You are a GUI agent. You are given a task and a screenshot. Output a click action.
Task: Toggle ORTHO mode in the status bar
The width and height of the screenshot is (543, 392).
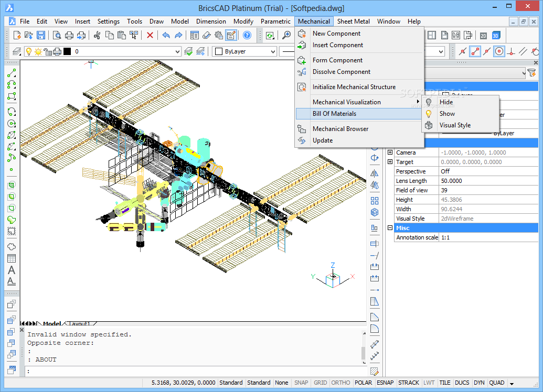(341, 383)
